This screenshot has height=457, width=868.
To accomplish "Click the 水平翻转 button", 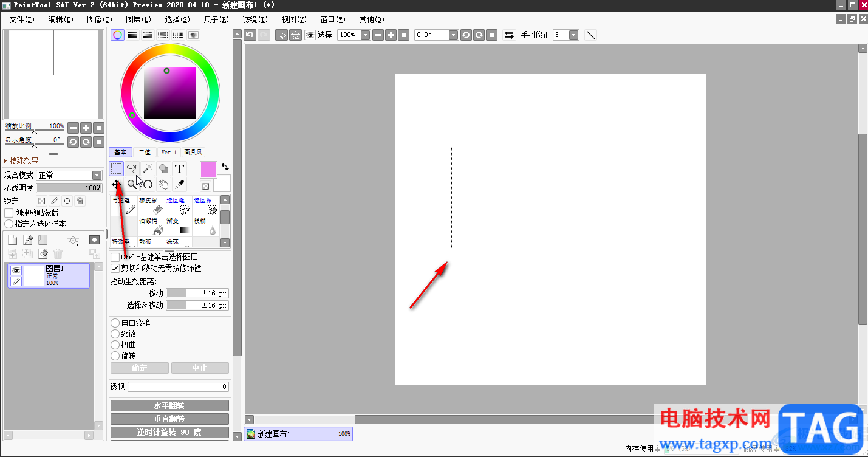I will click(x=169, y=405).
